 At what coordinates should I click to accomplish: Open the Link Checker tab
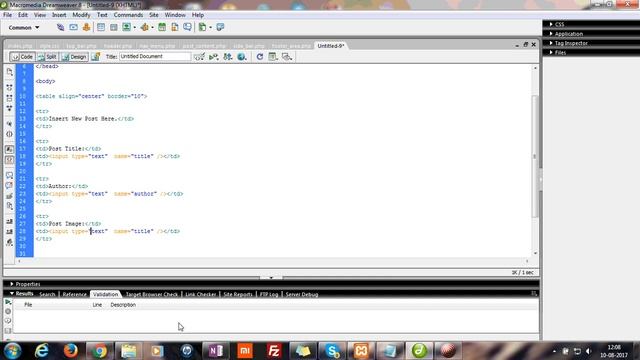pos(200,294)
